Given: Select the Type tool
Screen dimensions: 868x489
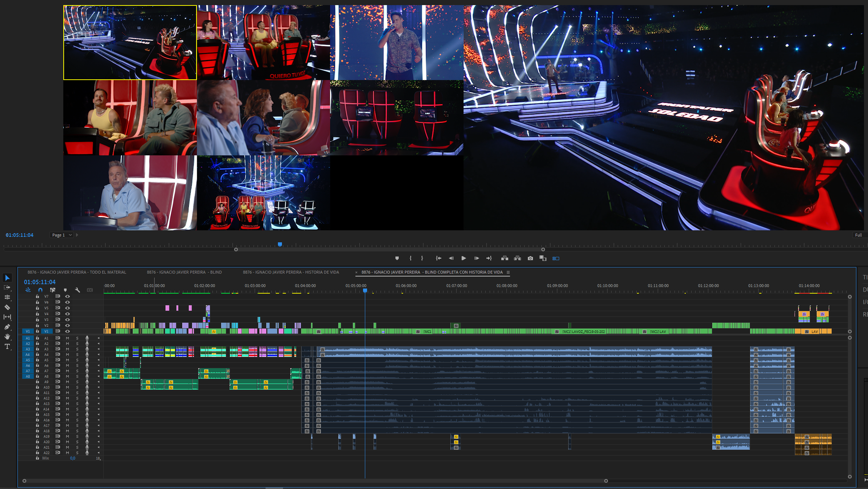Looking at the screenshot, I should pos(7,346).
